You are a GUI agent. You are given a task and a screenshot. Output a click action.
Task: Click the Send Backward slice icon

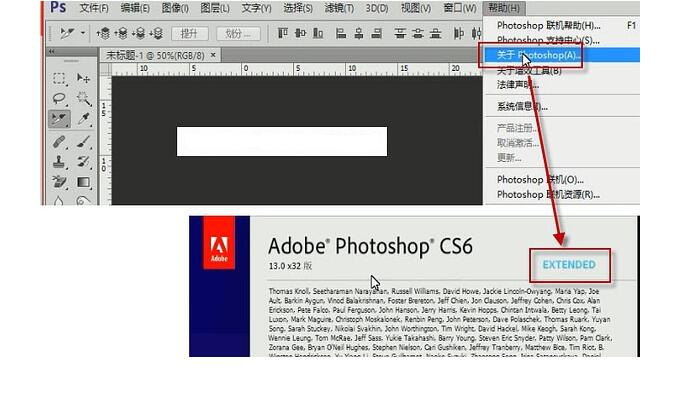coord(138,33)
